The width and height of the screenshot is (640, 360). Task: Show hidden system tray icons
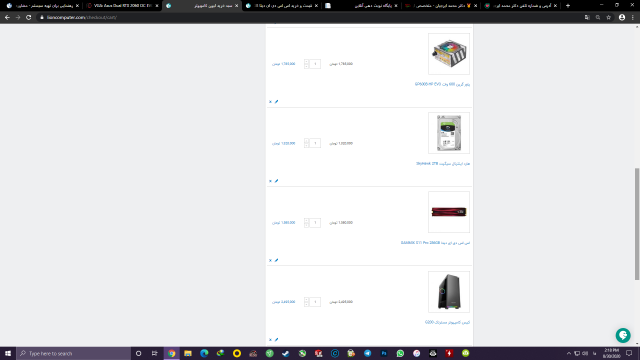point(569,353)
